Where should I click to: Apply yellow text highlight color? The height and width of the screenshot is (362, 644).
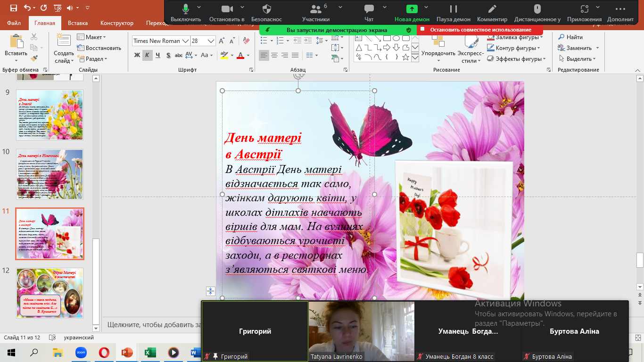(223, 55)
